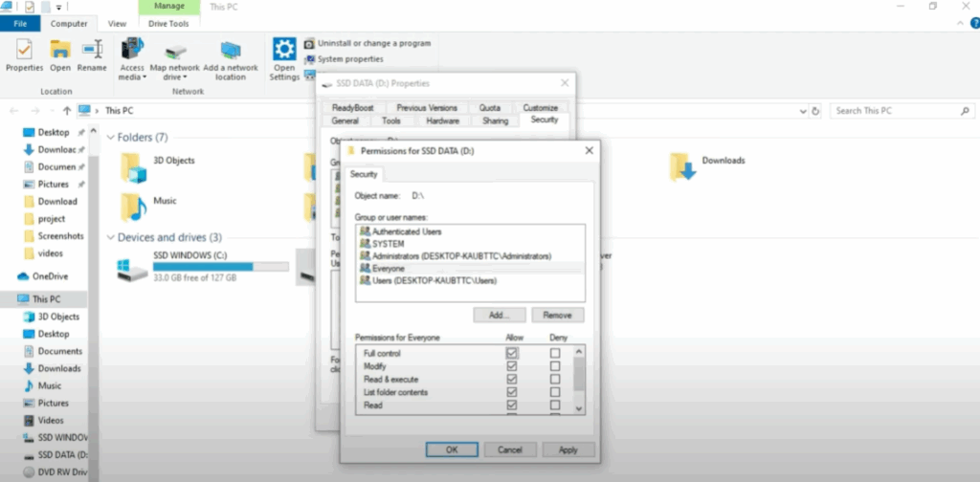This screenshot has height=482, width=980.
Task: Select the 3D Objects folder icon
Action: (134, 166)
